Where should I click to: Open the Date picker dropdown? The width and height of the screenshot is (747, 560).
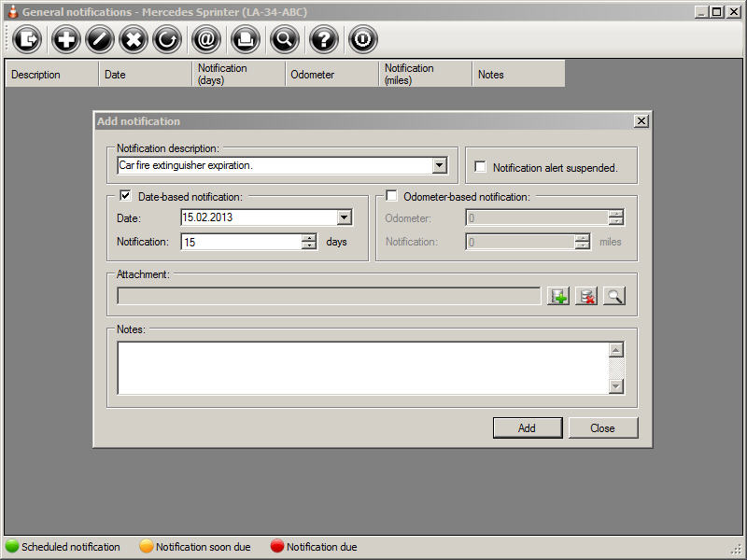[345, 217]
